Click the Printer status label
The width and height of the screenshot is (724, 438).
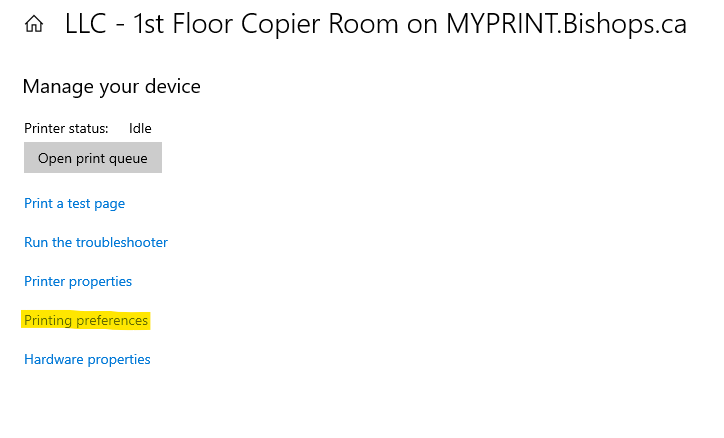point(66,128)
